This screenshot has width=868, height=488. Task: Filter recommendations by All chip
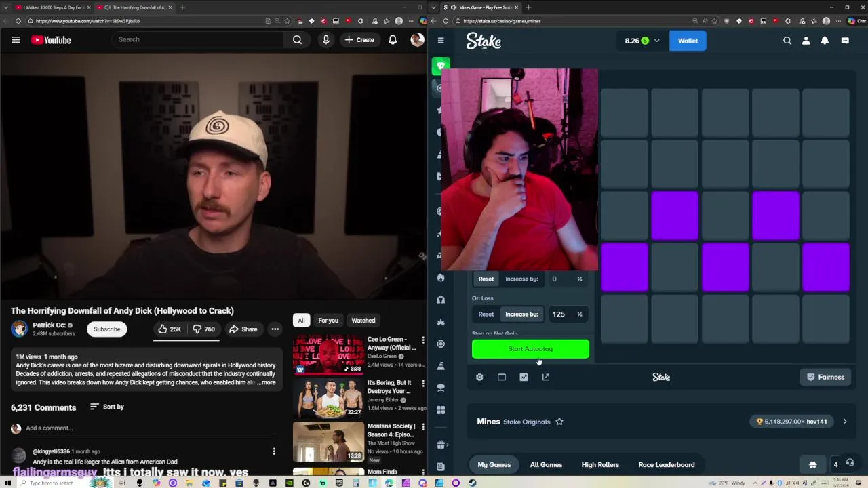tap(301, 320)
